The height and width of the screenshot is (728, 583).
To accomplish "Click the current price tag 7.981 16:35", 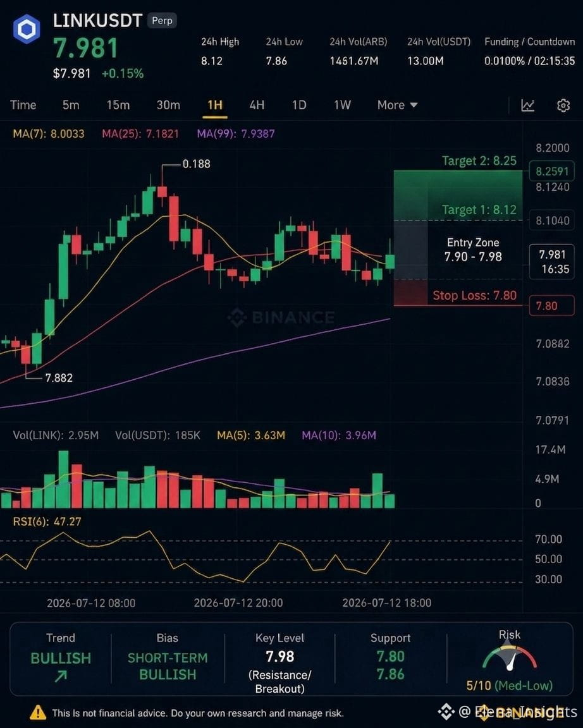I will (x=553, y=262).
